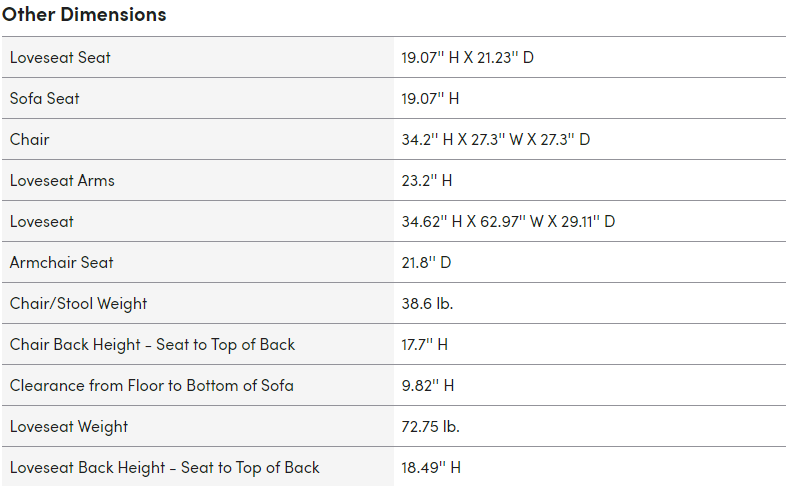Viewport: 788px width, 486px height.
Task: Select the Chair/Stool Weight label
Action: [78, 304]
